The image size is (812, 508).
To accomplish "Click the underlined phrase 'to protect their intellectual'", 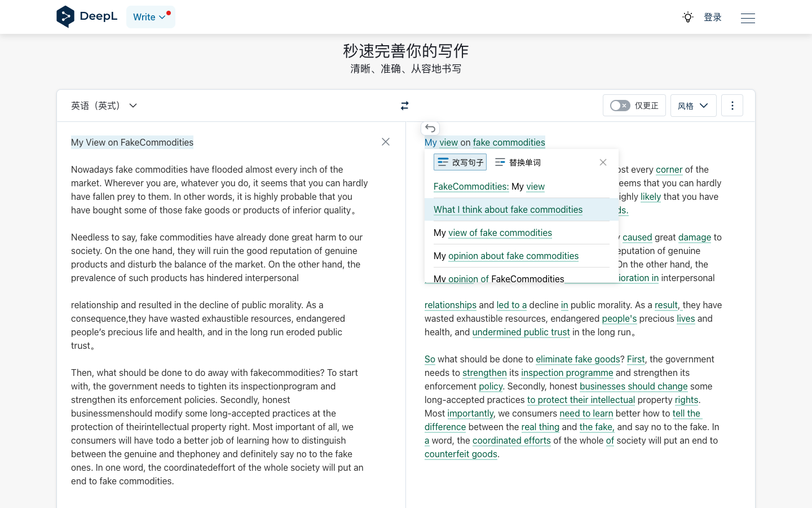I will pyautogui.click(x=581, y=400).
